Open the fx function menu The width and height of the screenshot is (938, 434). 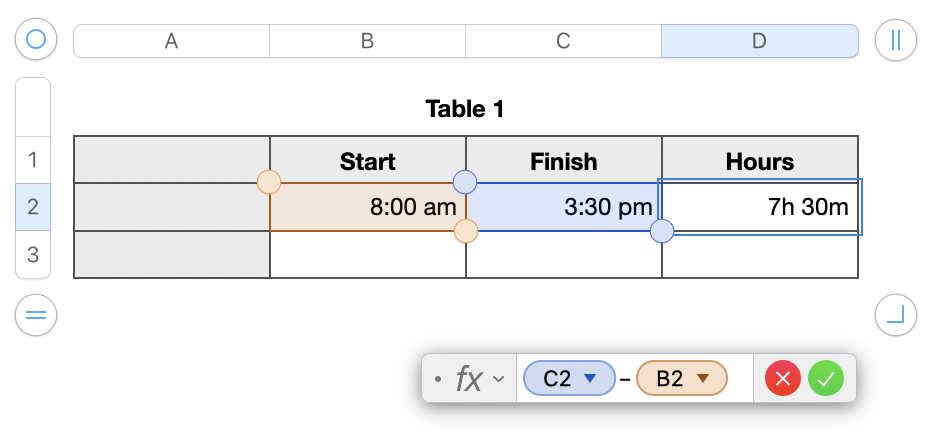(478, 379)
